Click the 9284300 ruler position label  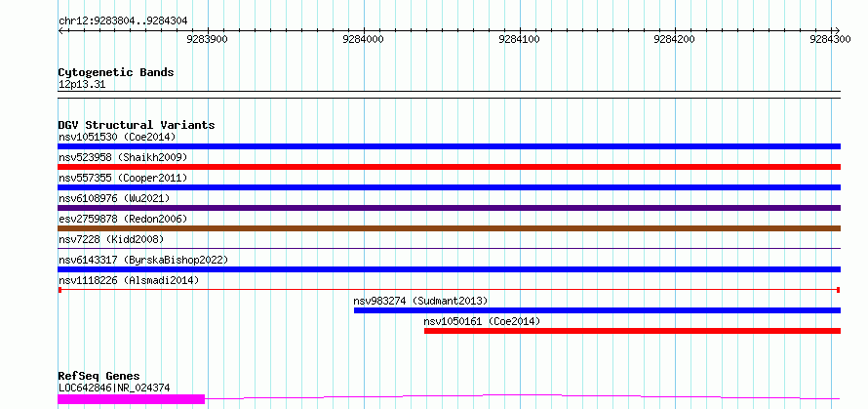tap(831, 39)
